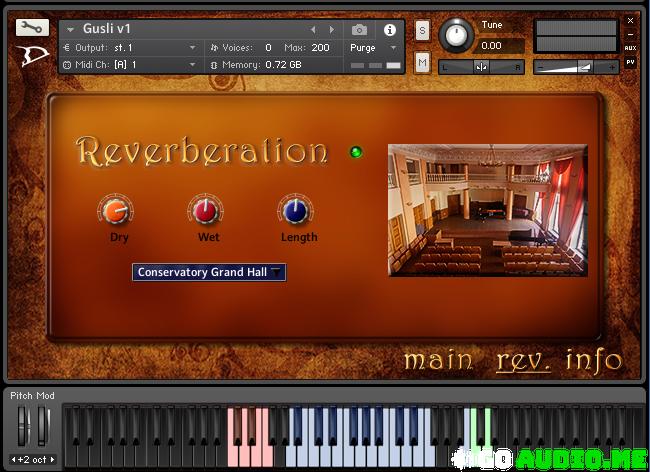Toggle the AUX button
This screenshot has height=472, width=650.
pyautogui.click(x=631, y=48)
